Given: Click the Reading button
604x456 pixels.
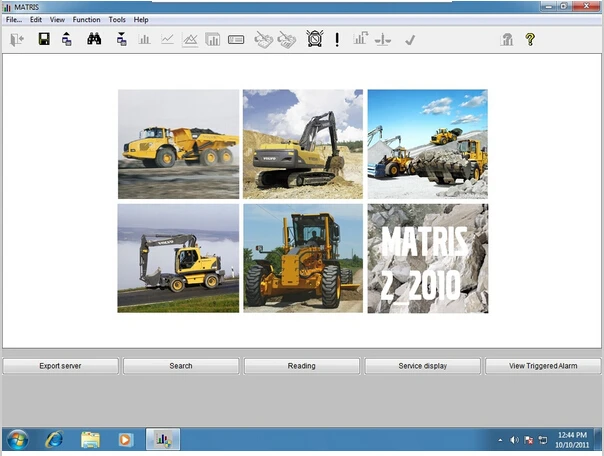Looking at the screenshot, I should [302, 366].
